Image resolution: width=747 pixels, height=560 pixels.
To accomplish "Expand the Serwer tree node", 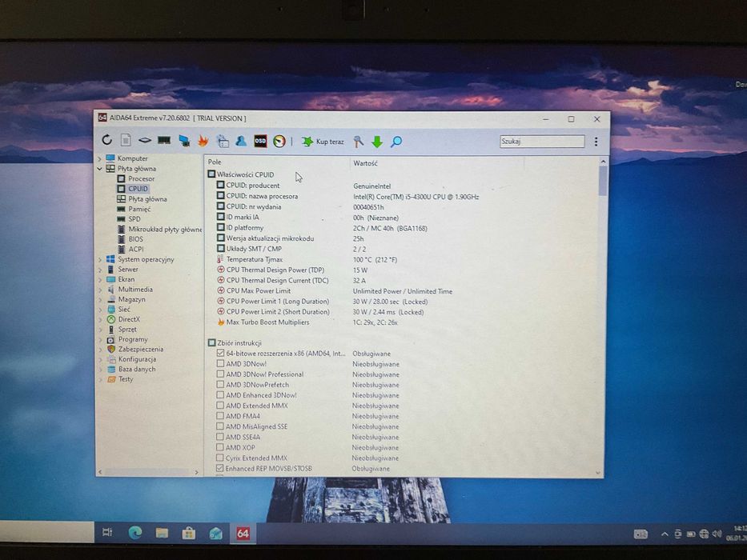I will [x=100, y=270].
